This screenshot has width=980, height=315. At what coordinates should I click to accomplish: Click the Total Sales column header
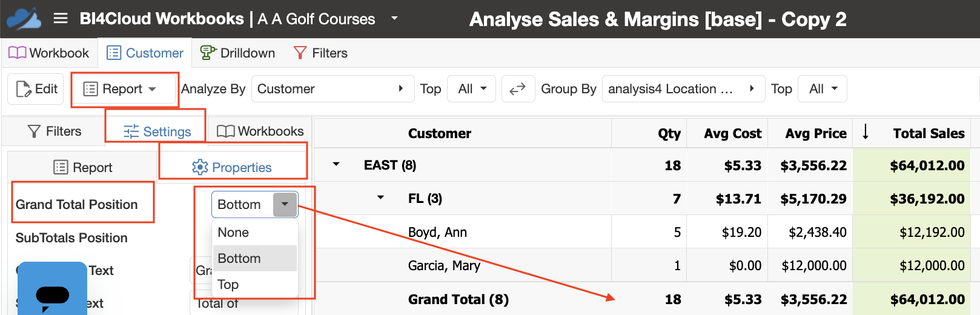929,133
